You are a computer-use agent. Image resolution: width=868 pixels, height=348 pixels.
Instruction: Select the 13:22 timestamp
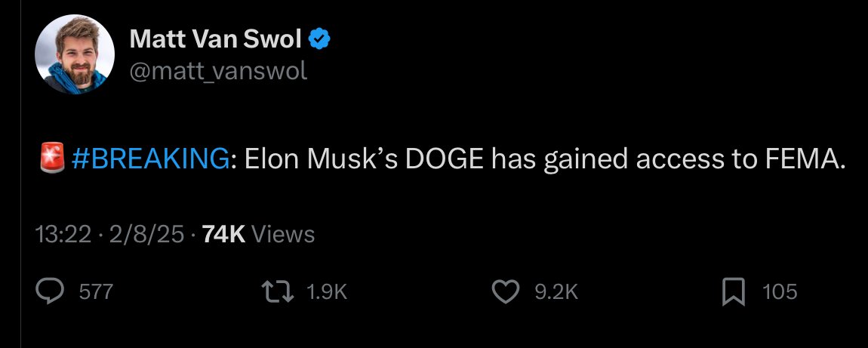63,235
